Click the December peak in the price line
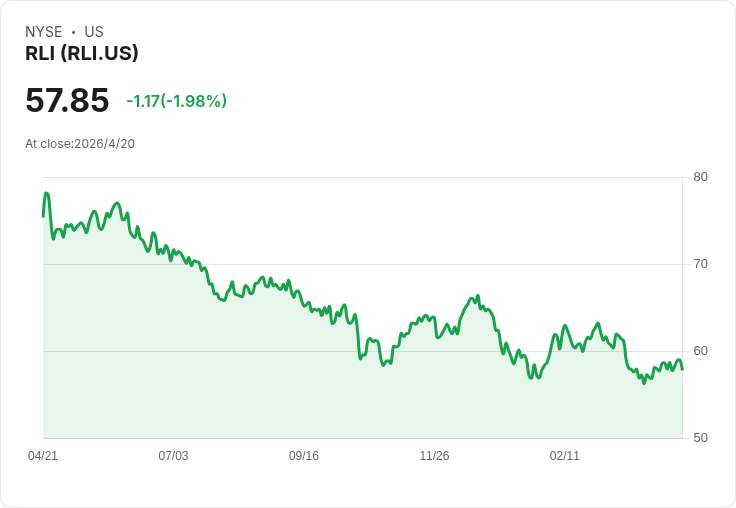Image resolution: width=736 pixels, height=508 pixels. click(x=478, y=296)
